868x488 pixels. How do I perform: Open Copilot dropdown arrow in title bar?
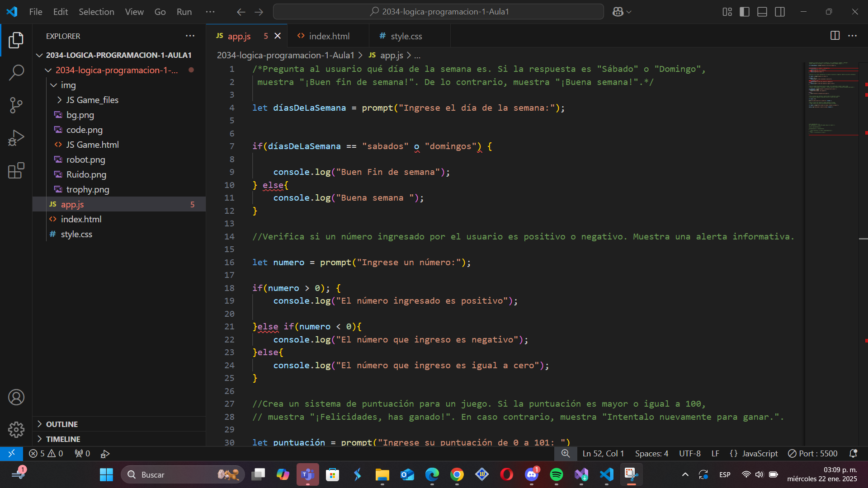coord(629,12)
